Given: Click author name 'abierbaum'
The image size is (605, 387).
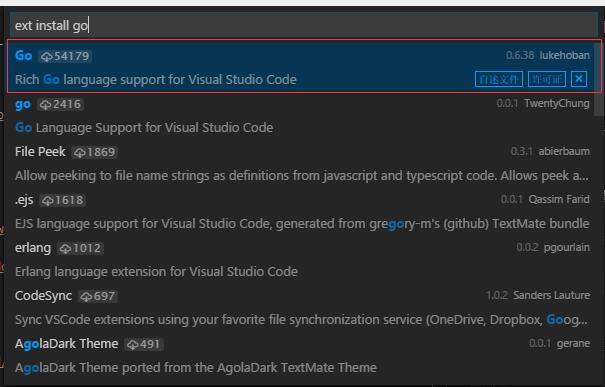Looking at the screenshot, I should (x=564, y=151).
